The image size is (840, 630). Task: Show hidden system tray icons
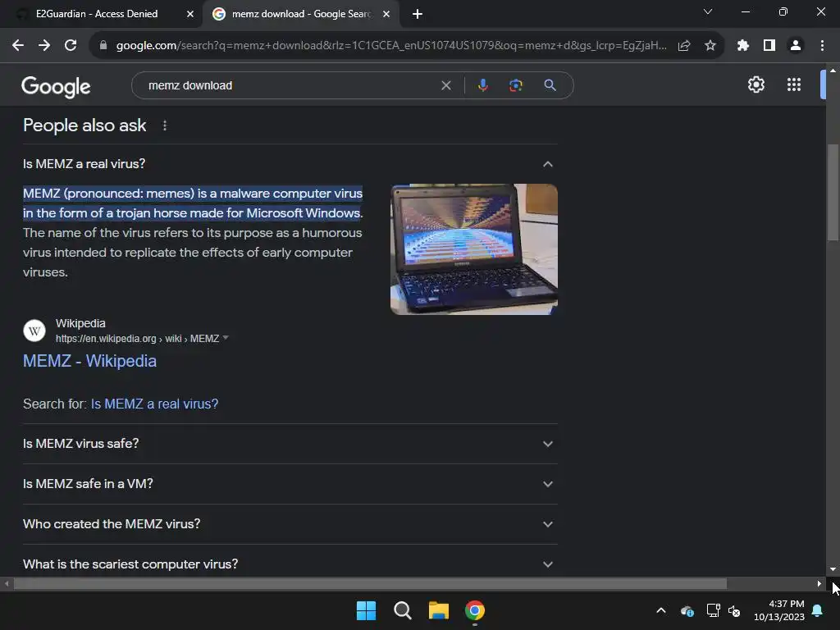click(x=661, y=610)
